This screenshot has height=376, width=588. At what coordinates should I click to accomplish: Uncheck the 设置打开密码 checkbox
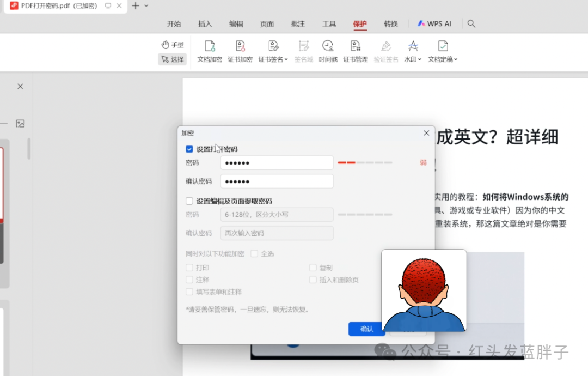tap(189, 149)
